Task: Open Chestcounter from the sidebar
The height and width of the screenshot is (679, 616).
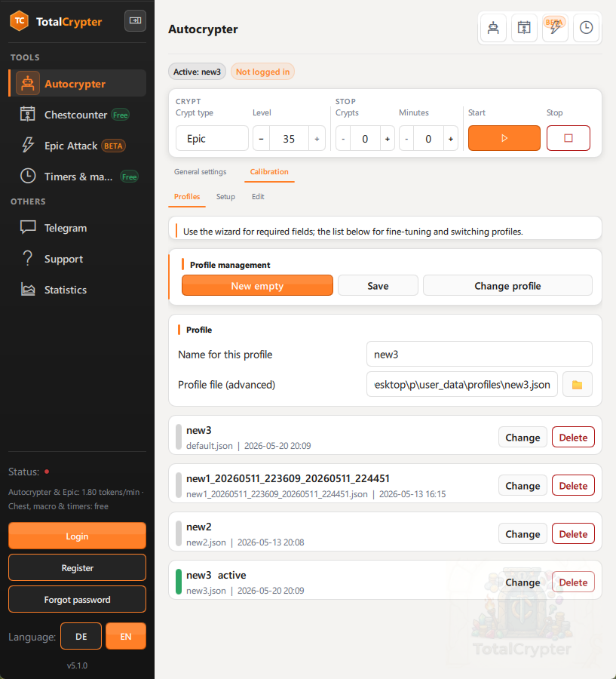Action: point(78,115)
